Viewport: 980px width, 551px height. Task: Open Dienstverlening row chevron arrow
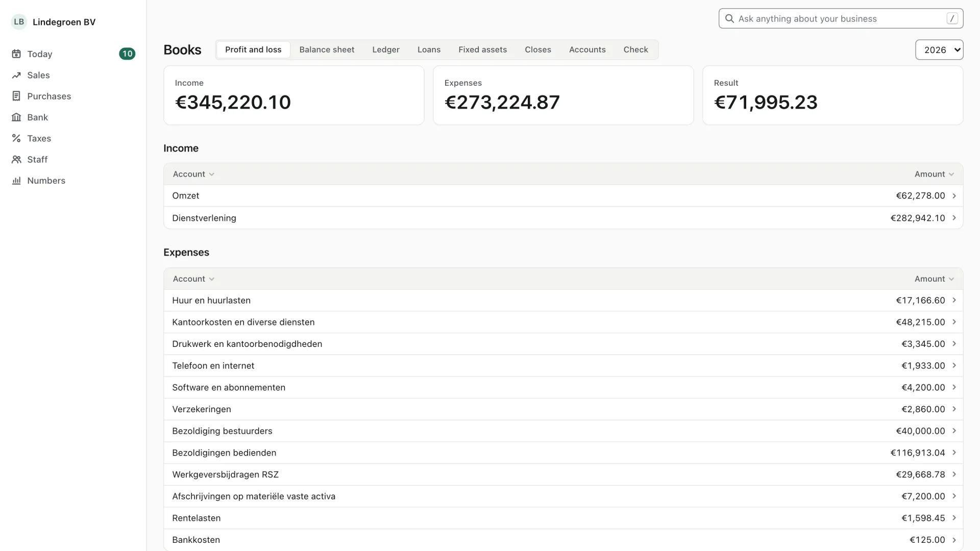[x=954, y=218]
